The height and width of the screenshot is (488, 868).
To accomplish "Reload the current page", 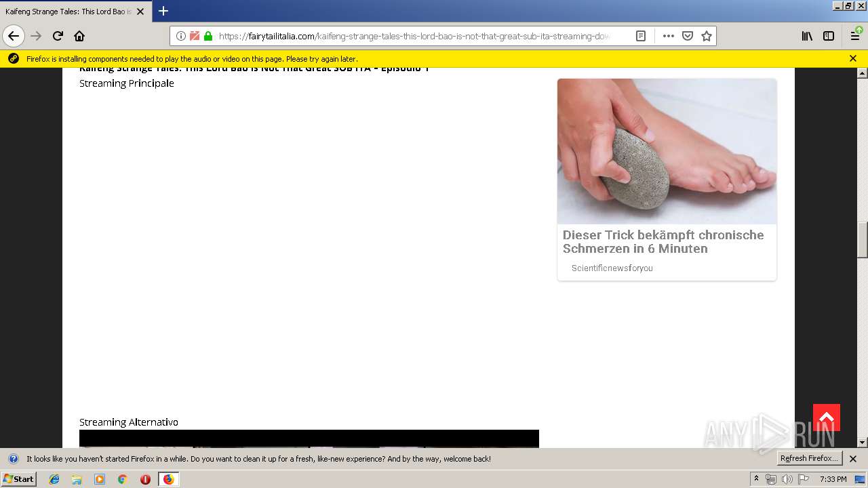I will pyautogui.click(x=58, y=36).
